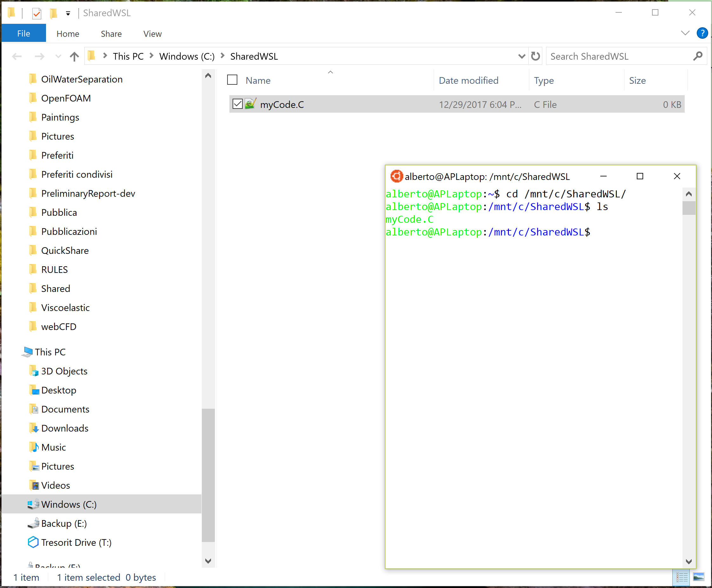Go up one folder level

(74, 56)
